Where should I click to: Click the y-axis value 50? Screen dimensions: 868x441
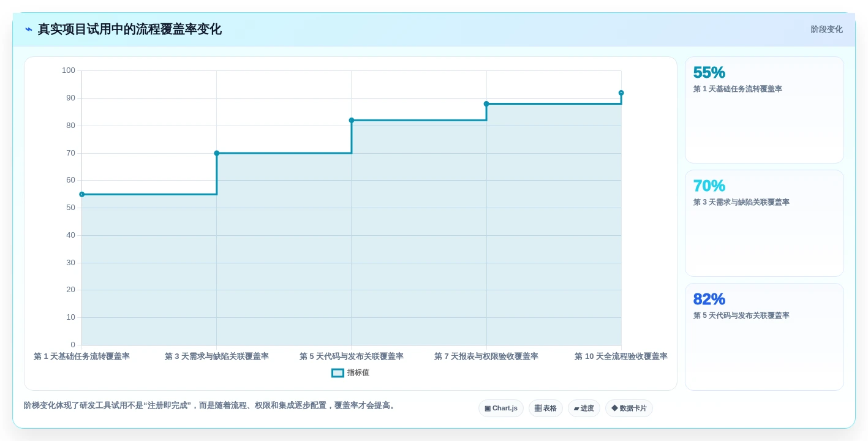pyautogui.click(x=70, y=208)
